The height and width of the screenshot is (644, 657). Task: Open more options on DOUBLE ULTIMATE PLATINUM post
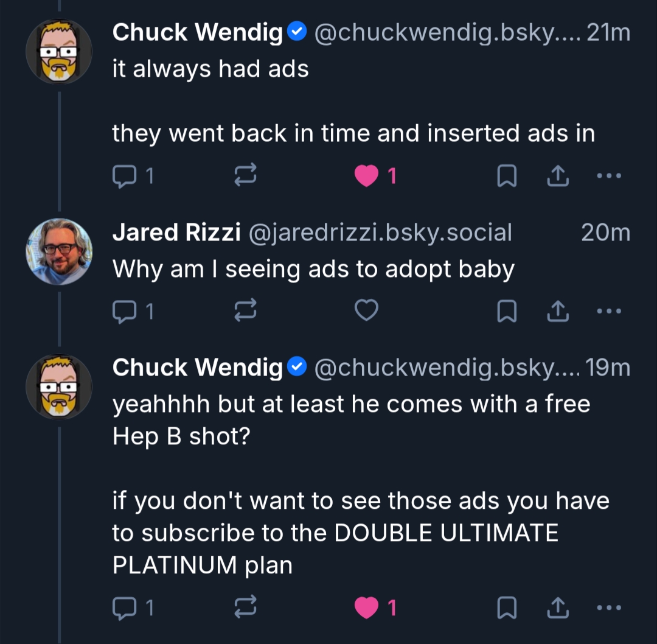pyautogui.click(x=608, y=607)
